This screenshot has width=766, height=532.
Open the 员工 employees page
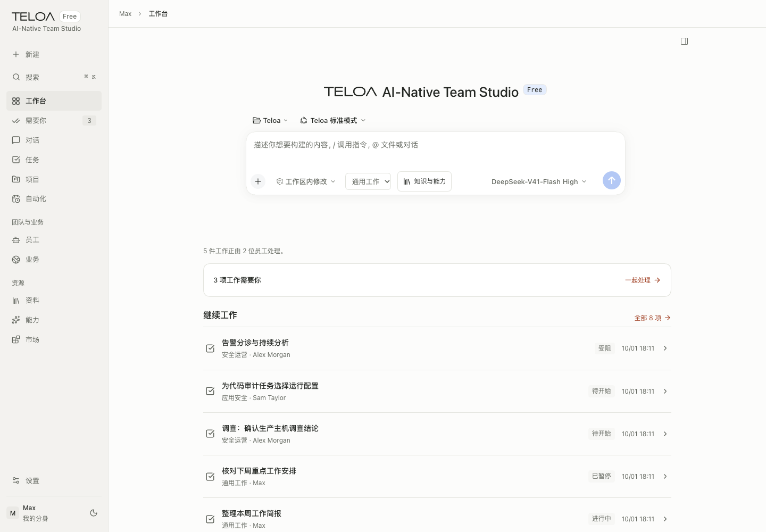[54, 240]
